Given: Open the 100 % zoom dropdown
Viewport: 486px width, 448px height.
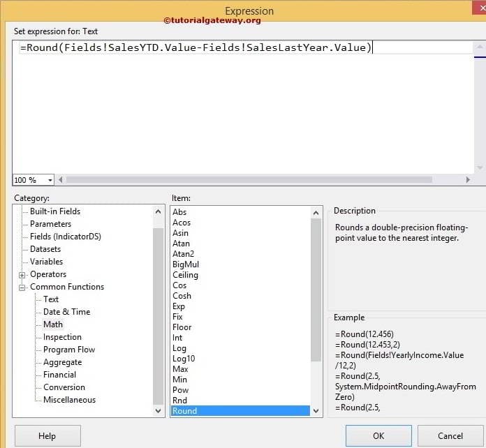Looking at the screenshot, I should tap(50, 180).
